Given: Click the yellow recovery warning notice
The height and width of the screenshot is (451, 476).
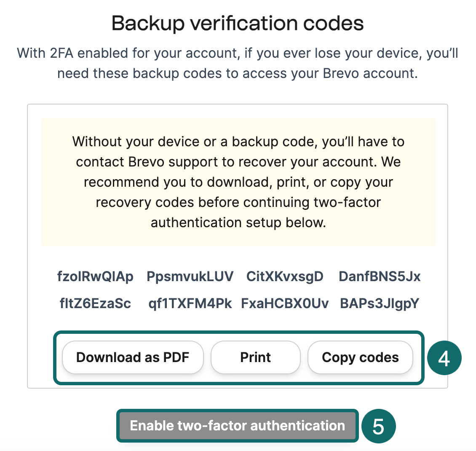Looking at the screenshot, I should pos(238,182).
